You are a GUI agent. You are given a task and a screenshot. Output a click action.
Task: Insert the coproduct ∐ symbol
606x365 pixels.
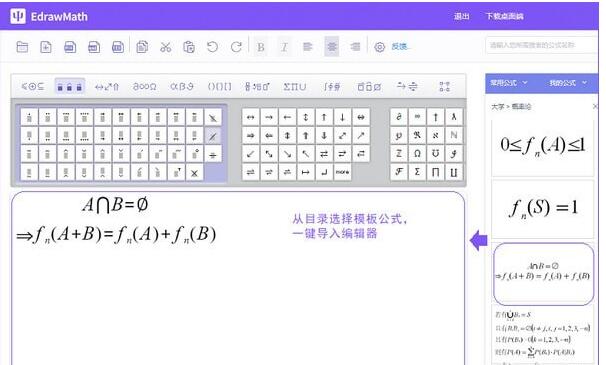(454, 172)
